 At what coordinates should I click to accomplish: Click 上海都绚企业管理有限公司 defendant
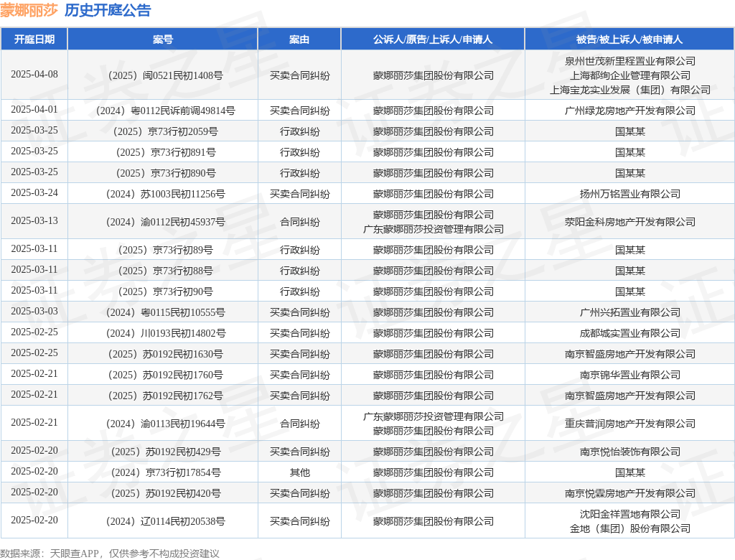pyautogui.click(x=630, y=75)
